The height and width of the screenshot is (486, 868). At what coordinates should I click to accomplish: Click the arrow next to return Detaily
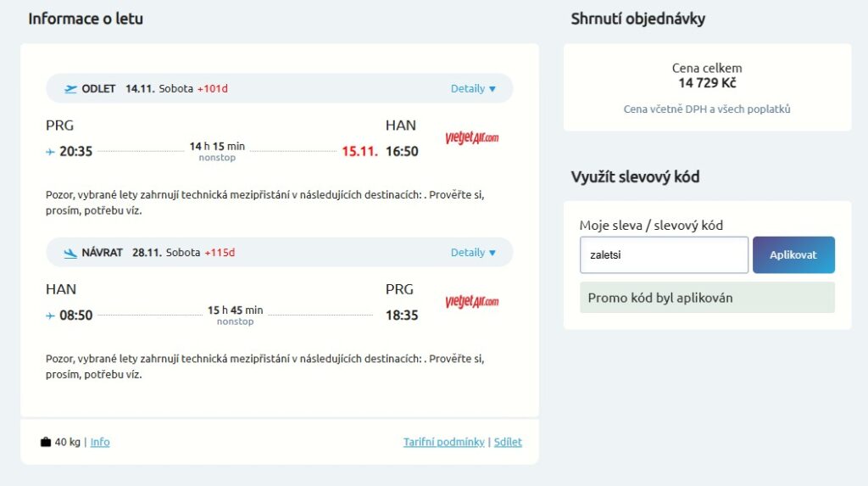492,254
